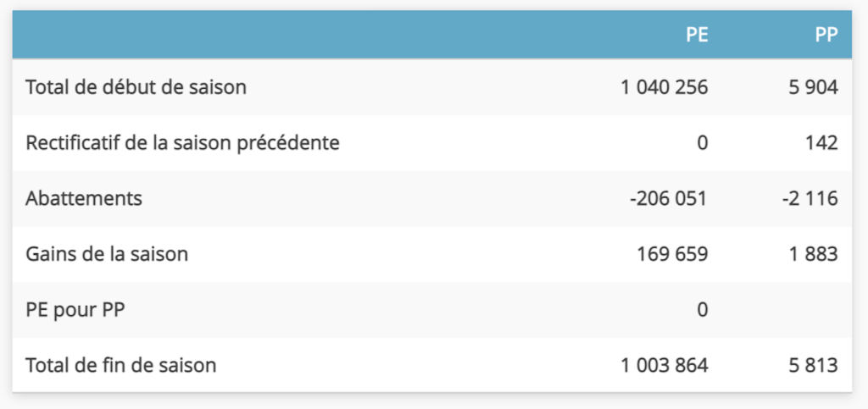Click Abattements PP value -2 116
Screen dimensions: 868x409
point(810,198)
